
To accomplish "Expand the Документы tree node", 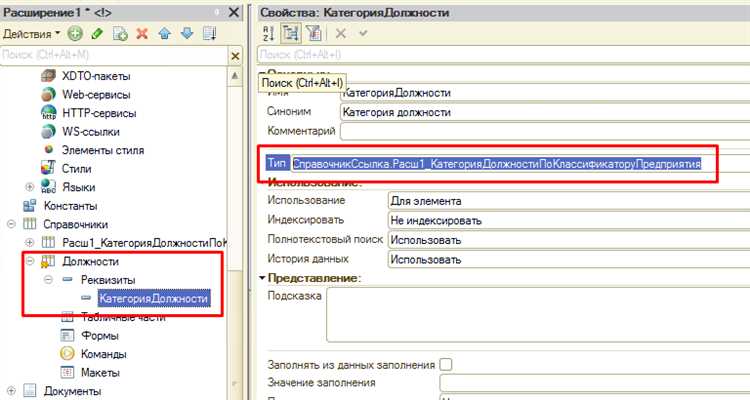I will [x=11, y=391].
